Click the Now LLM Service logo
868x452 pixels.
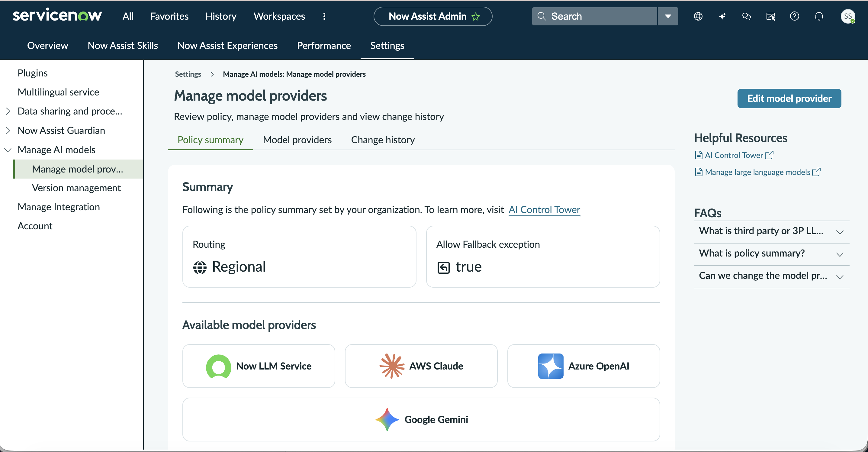click(218, 366)
